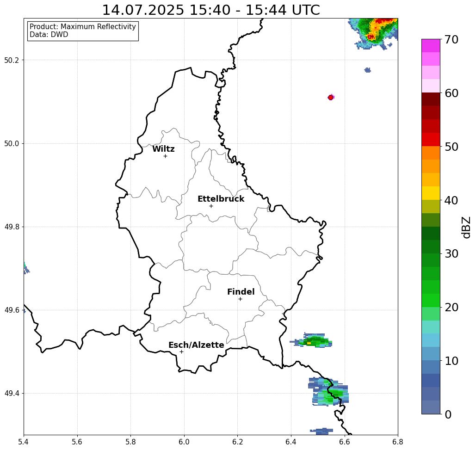The image size is (476, 450).
Task: Click the colorbar tick label 50
Action: (x=451, y=147)
